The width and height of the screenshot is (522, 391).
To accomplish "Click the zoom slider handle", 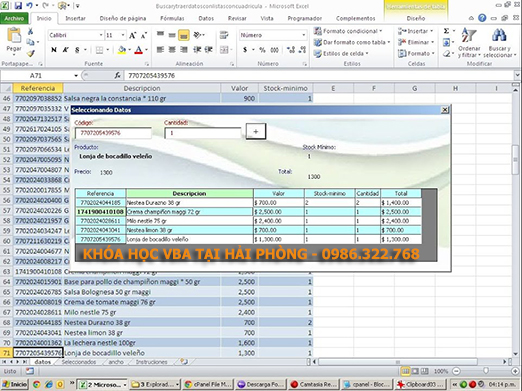I will (x=486, y=371).
